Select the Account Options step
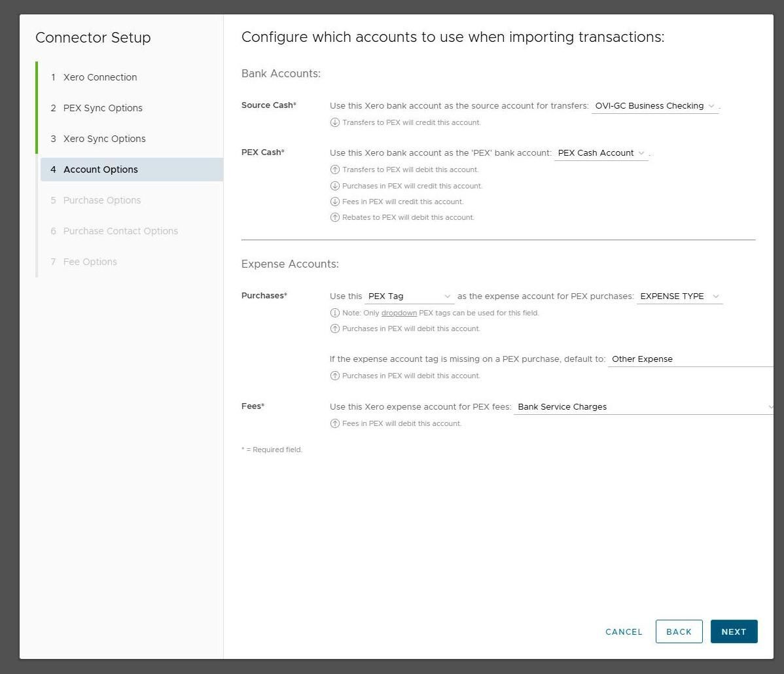The height and width of the screenshot is (674, 784). (x=101, y=169)
